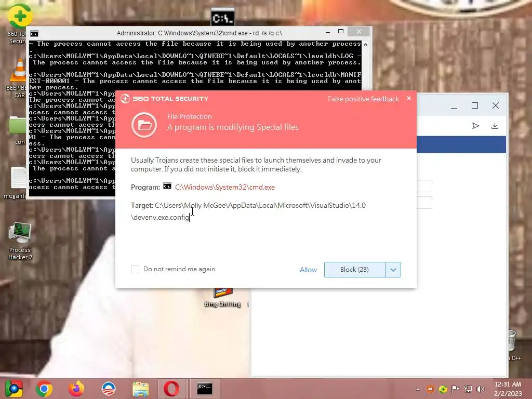
Task: Open the green 'con' folder on the desktop
Action: pyautogui.click(x=18, y=130)
